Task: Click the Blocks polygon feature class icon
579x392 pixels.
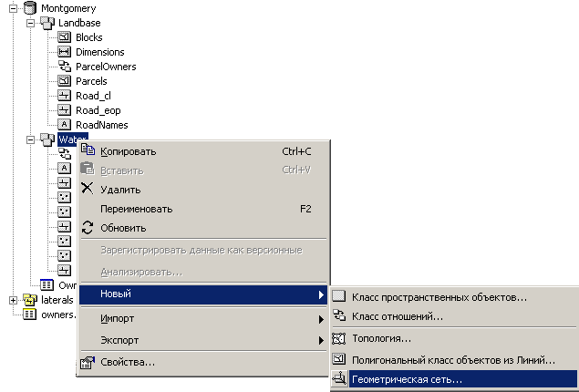Action: tap(64, 36)
